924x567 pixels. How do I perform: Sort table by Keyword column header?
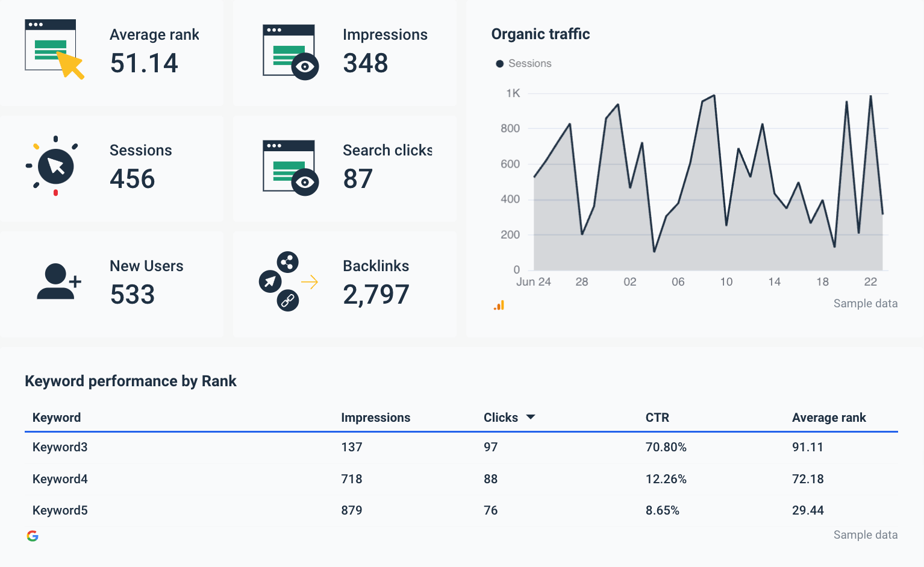57,418
